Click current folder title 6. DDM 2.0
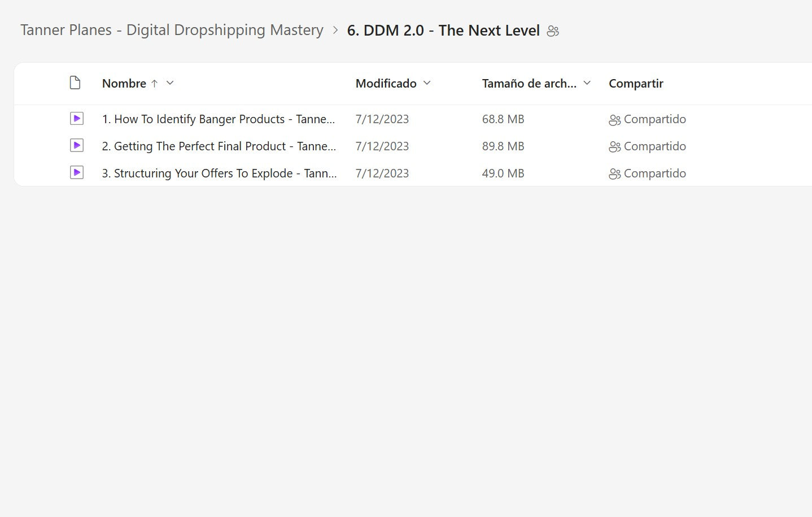This screenshot has height=517, width=812. (x=443, y=31)
